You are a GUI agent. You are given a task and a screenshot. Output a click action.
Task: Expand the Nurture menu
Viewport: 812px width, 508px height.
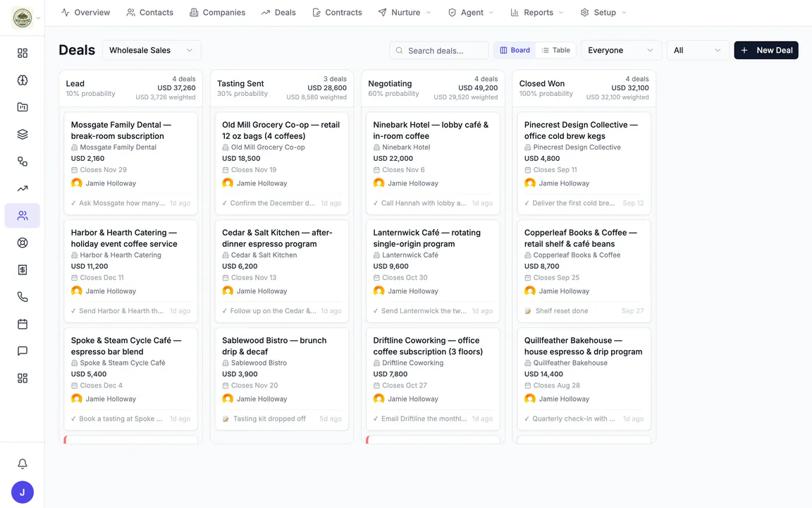(405, 13)
